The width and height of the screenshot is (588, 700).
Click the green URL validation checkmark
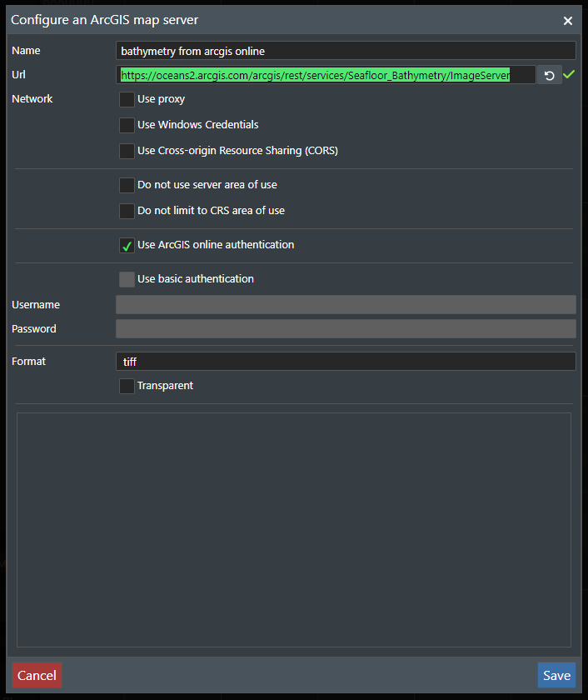tap(569, 74)
